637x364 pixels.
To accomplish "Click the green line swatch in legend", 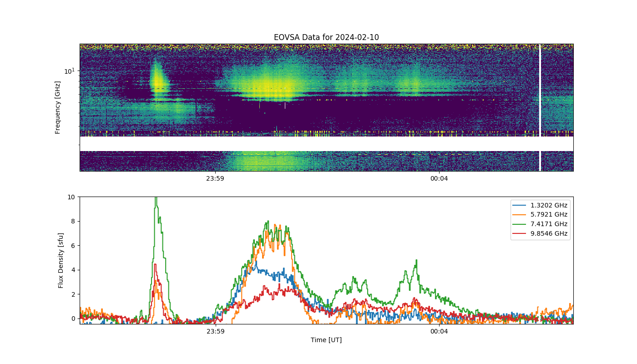I will [x=521, y=224].
